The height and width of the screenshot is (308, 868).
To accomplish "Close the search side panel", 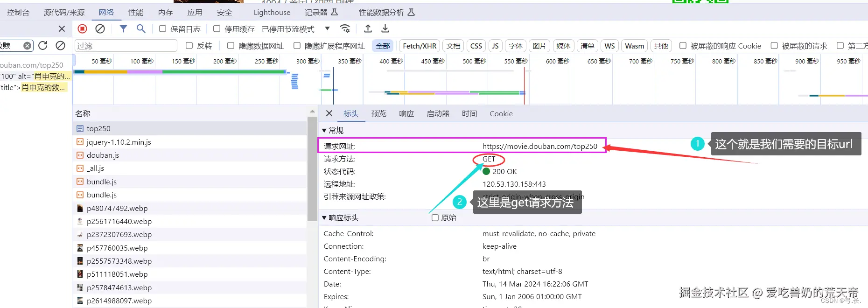I will click(62, 29).
